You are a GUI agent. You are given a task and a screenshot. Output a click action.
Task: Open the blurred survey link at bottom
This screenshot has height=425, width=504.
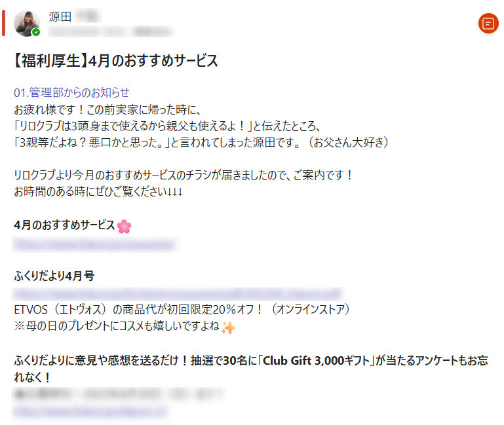point(90,411)
